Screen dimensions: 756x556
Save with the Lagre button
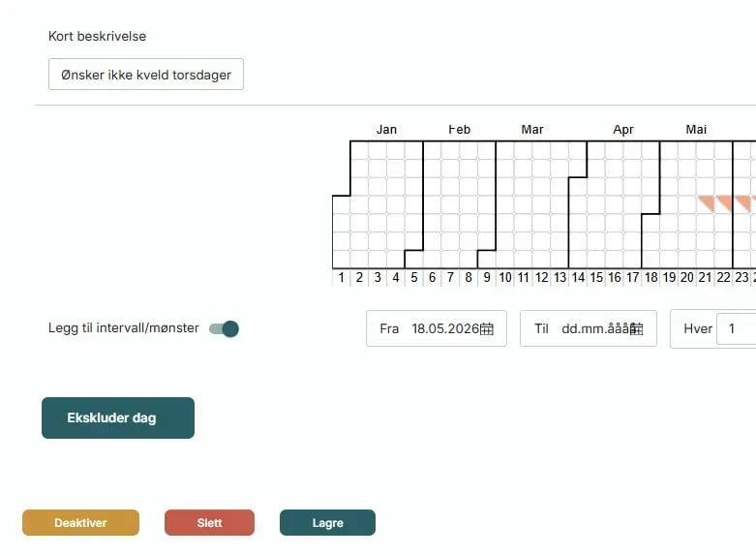(x=327, y=523)
